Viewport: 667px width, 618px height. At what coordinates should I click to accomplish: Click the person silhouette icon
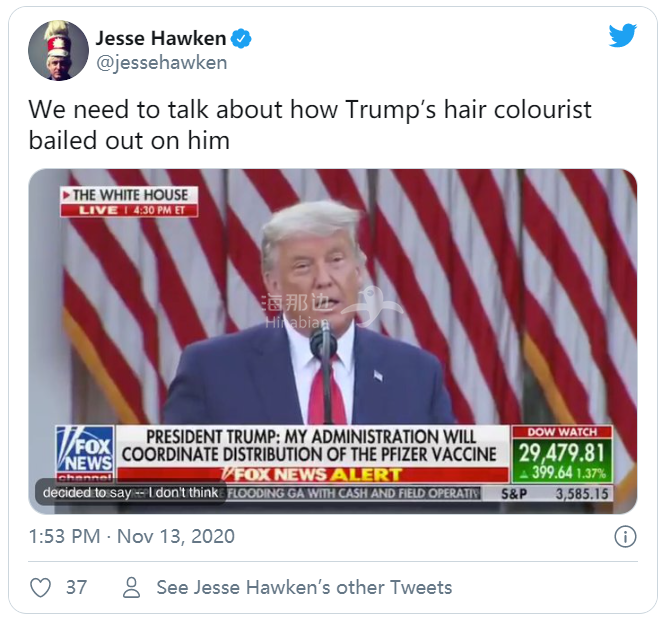pos(131,587)
